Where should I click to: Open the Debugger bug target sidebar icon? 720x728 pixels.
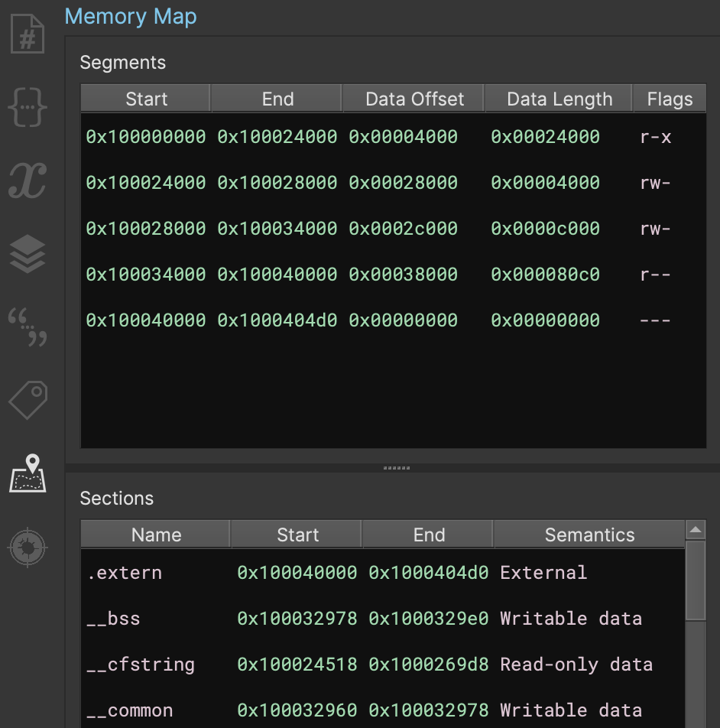click(28, 547)
